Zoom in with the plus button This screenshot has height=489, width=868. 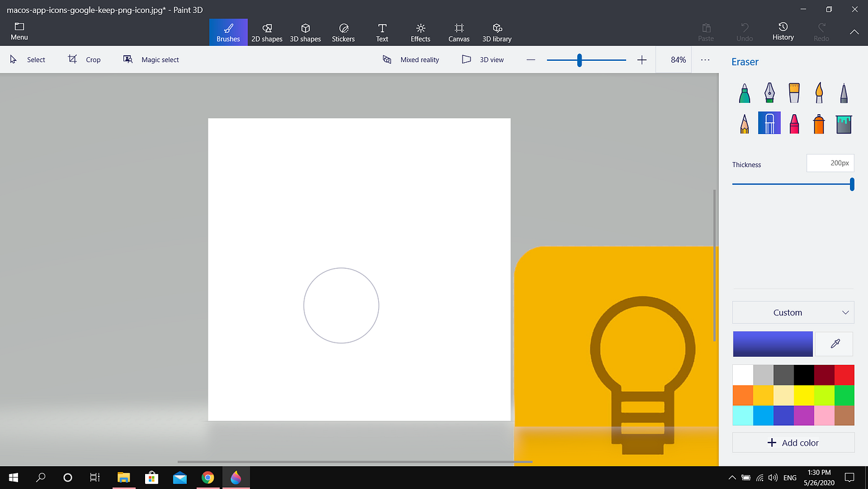642,60
